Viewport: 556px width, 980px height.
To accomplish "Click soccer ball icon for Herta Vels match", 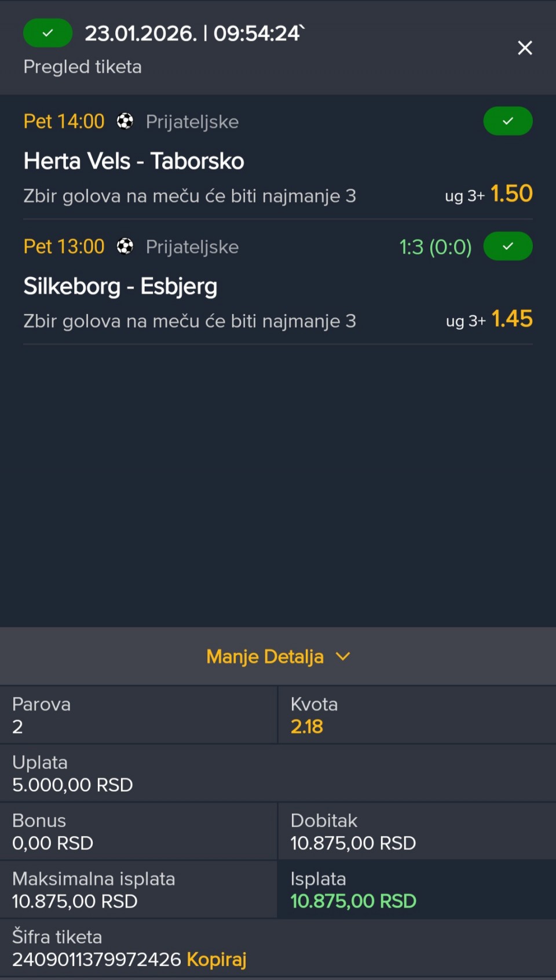I will tap(125, 121).
